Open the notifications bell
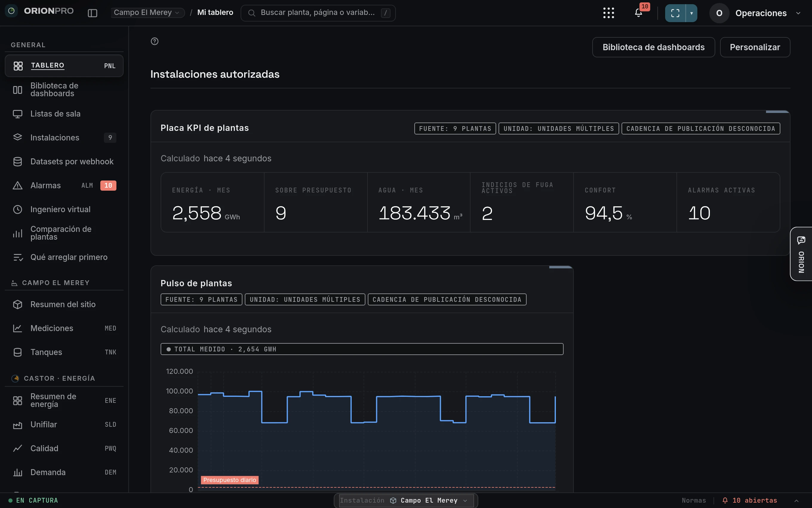812x508 pixels. (639, 13)
